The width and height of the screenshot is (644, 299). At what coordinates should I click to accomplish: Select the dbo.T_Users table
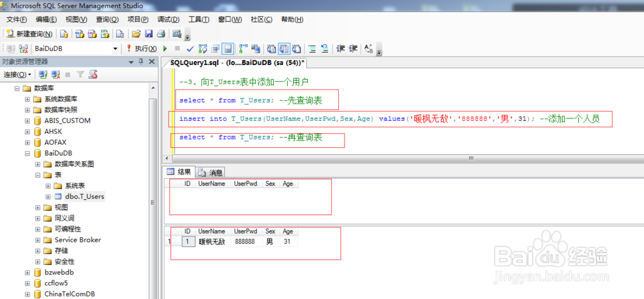tap(84, 197)
